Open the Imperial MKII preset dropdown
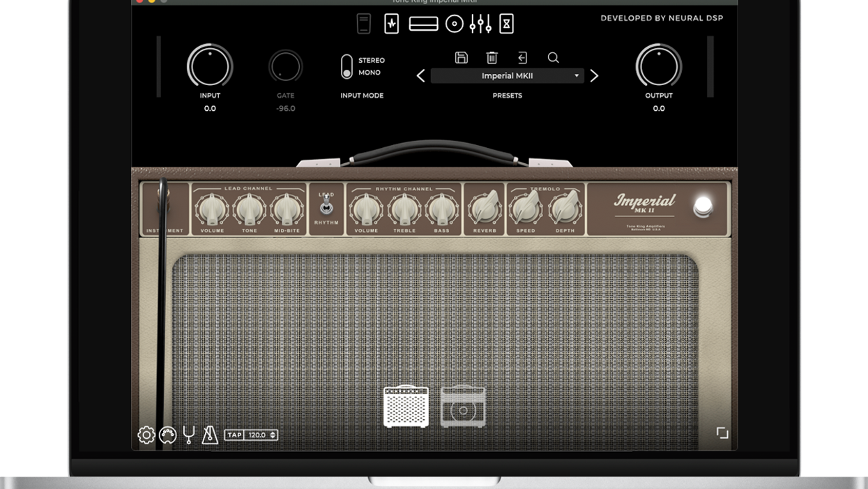This screenshot has width=868, height=489. [507, 75]
